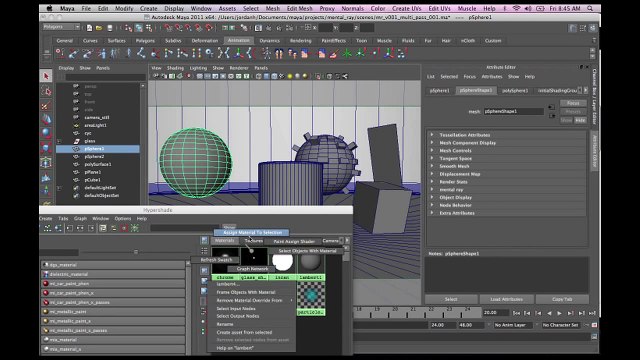Click the mesh name input field

click(x=513, y=111)
